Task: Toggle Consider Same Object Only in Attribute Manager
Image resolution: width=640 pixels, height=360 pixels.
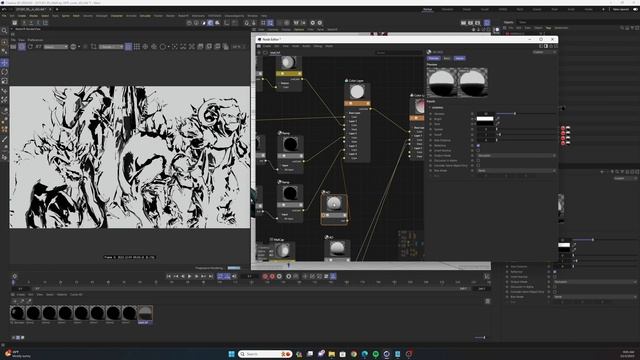Action: point(554,292)
